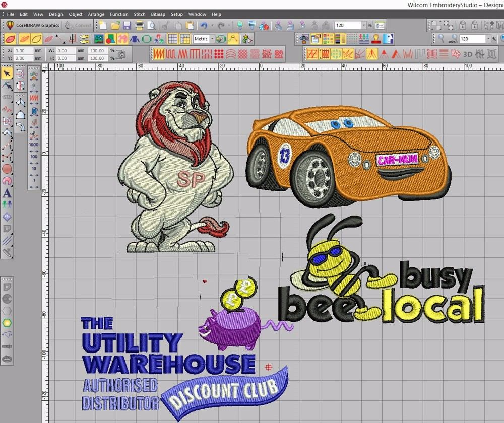Image resolution: width=504 pixels, height=423 pixels.
Task: Select the arrow Select Object tool
Action: point(7,74)
